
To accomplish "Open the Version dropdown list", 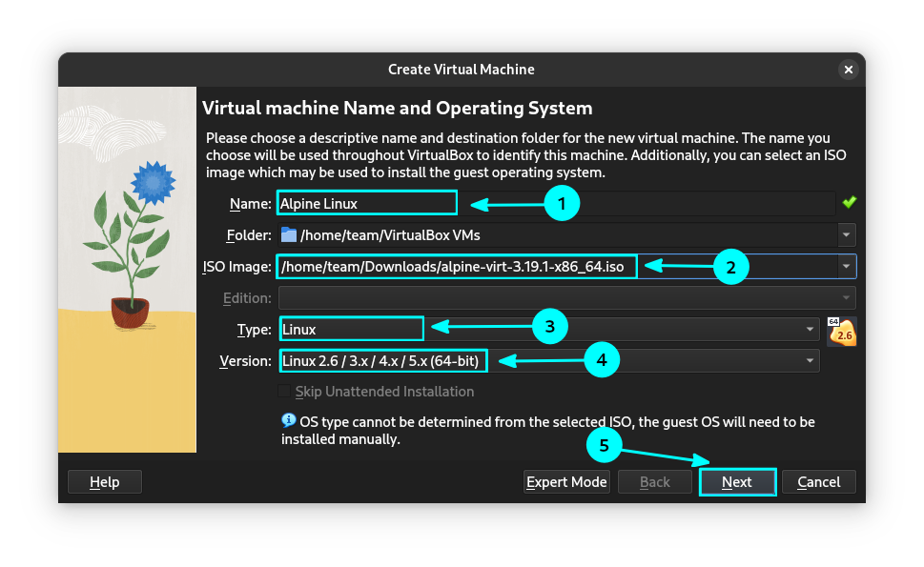I will point(810,361).
